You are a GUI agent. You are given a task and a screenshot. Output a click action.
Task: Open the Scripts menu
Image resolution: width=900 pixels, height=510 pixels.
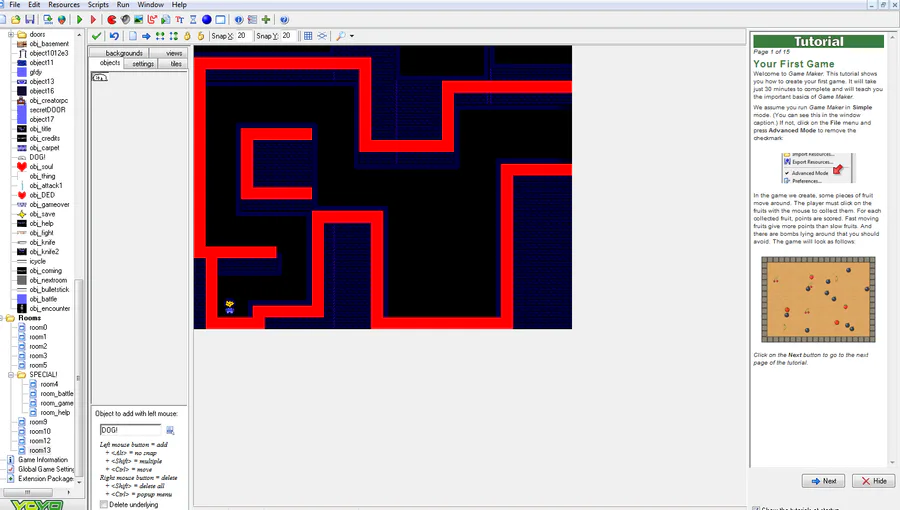[98, 5]
